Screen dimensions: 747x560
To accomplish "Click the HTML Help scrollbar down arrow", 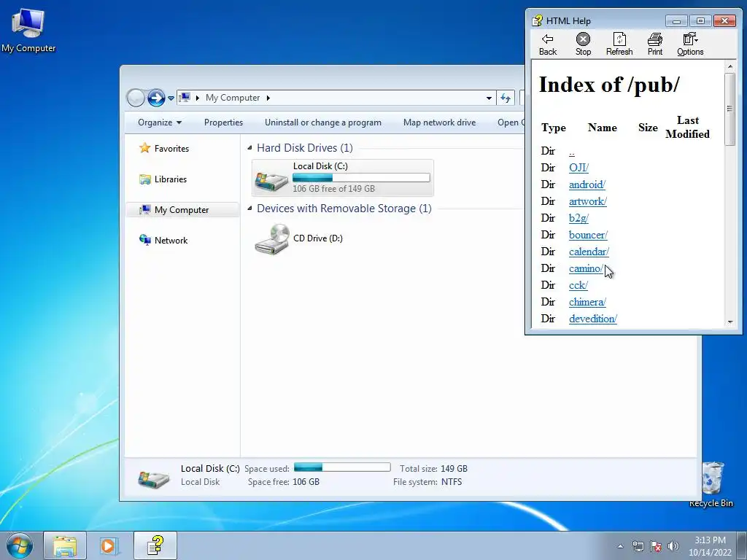I will click(730, 322).
